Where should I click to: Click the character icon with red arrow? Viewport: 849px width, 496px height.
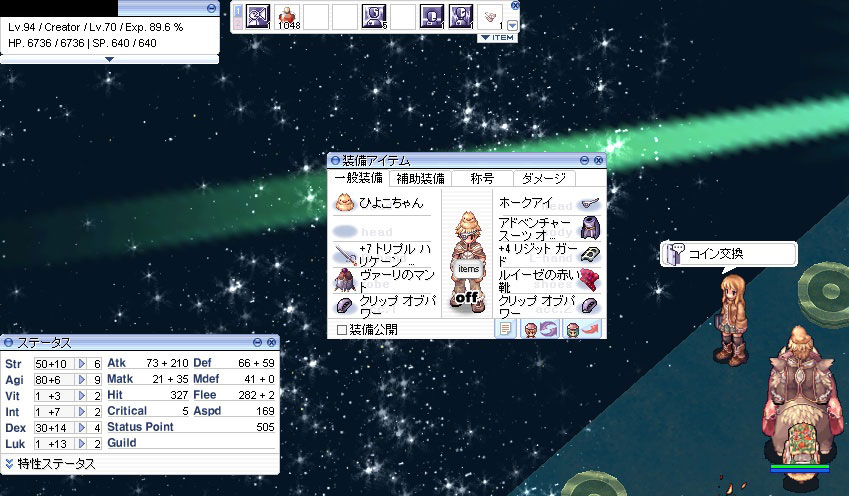pos(582,329)
